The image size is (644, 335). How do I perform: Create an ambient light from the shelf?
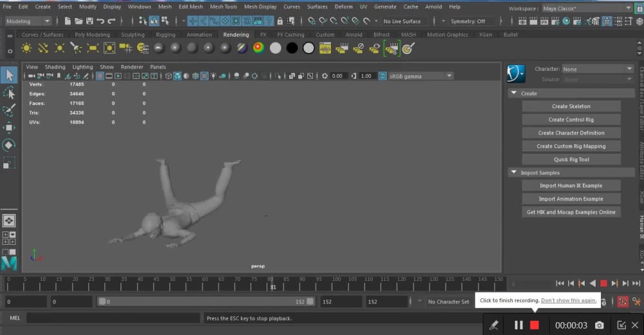[26, 48]
